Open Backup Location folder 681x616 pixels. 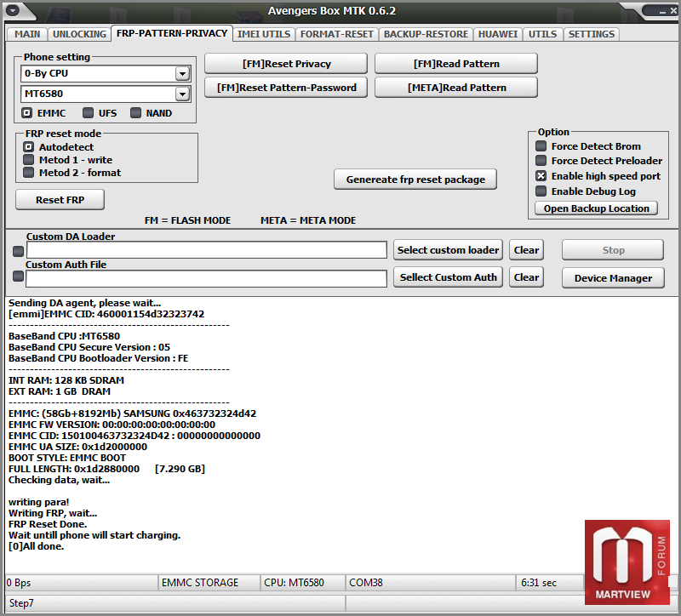(596, 208)
